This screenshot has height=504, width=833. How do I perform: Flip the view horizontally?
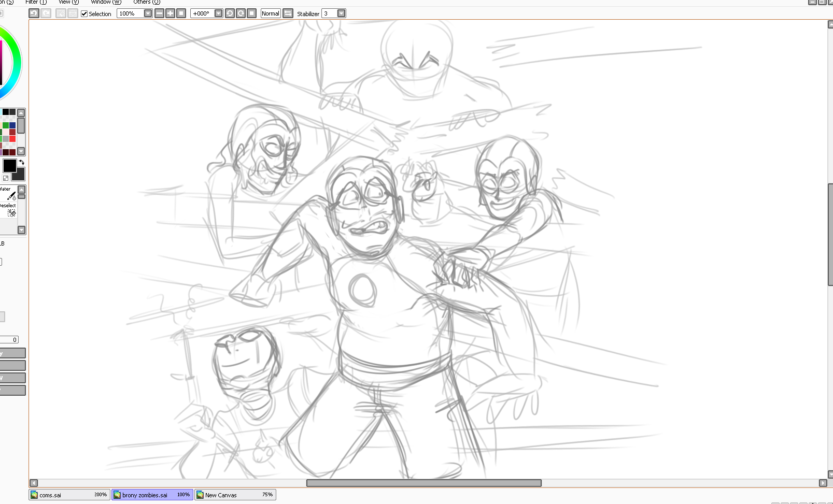coord(288,13)
